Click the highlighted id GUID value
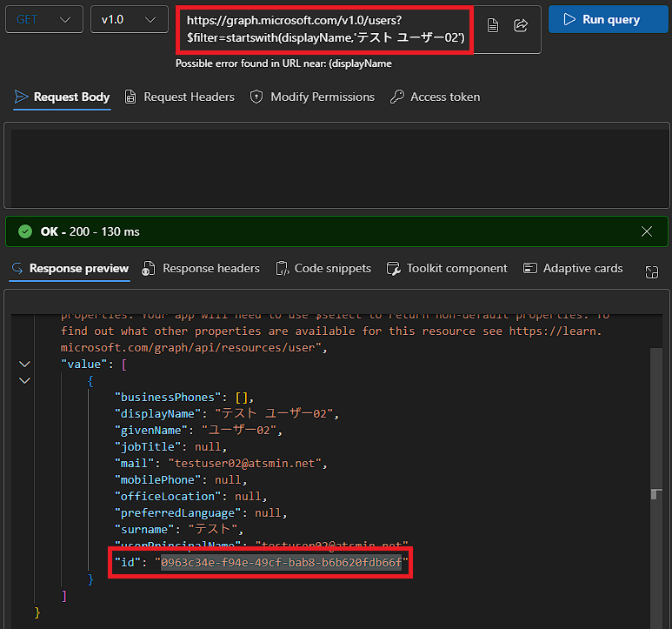The width and height of the screenshot is (672, 629). 281,562
